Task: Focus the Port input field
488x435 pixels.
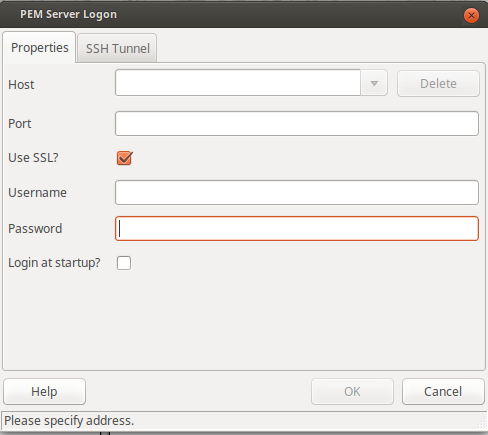Action: point(297,124)
